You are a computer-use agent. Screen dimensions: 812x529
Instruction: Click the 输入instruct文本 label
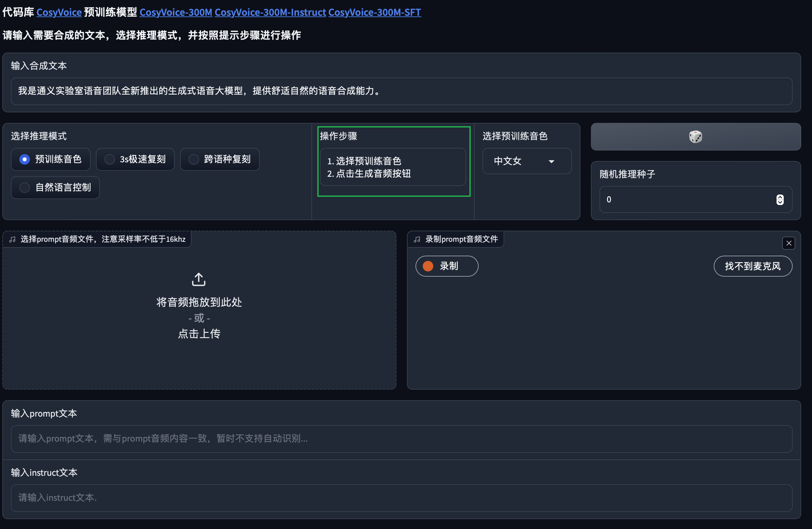click(44, 473)
